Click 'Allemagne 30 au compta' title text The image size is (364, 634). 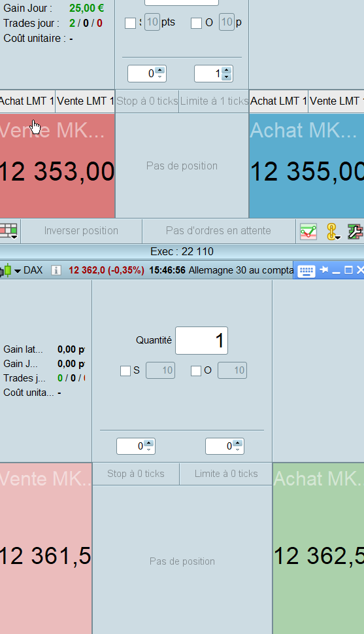pyautogui.click(x=241, y=270)
